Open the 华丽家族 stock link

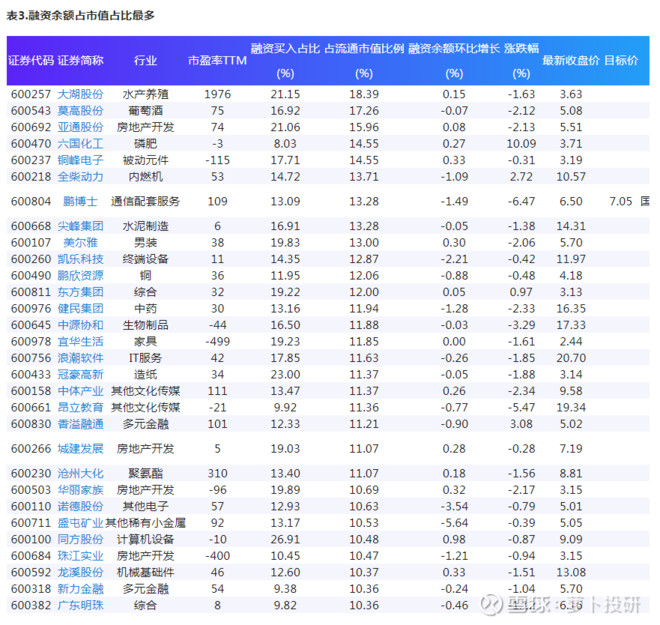(80, 490)
